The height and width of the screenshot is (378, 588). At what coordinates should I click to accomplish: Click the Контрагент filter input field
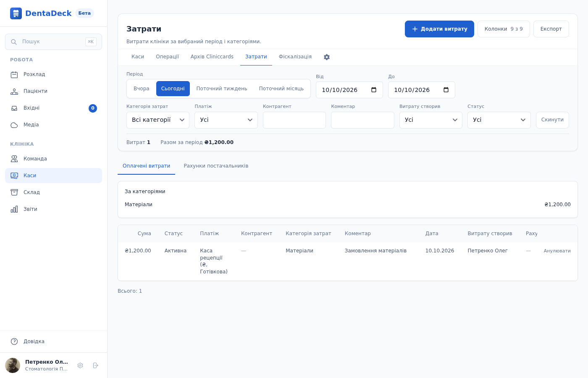point(294,120)
